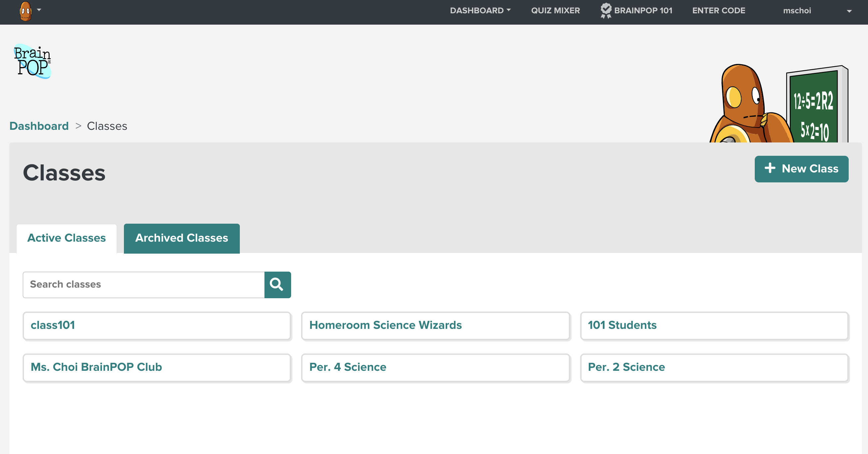Open the mschoi user account menu

tap(797, 10)
